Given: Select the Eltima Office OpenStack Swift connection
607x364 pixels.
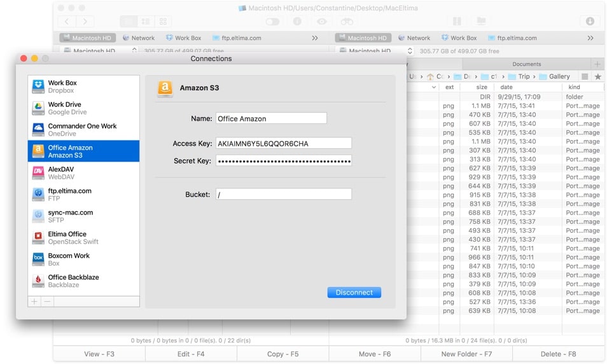Looking at the screenshot, I should click(x=83, y=238).
